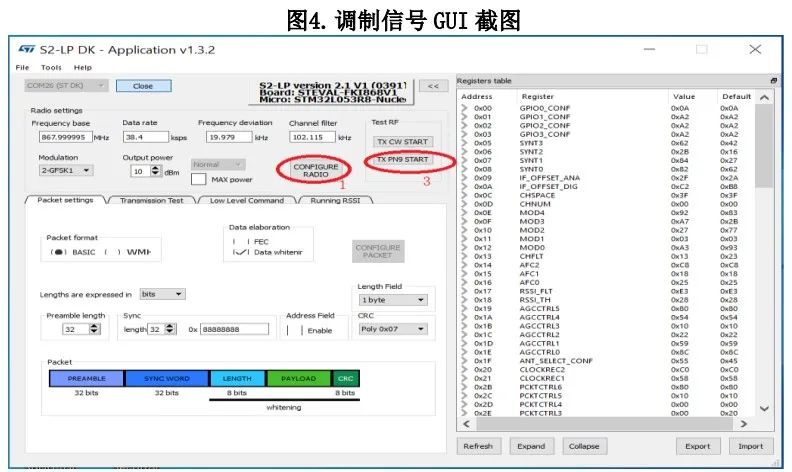Toggle the Data whitening checkbox

click(241, 252)
